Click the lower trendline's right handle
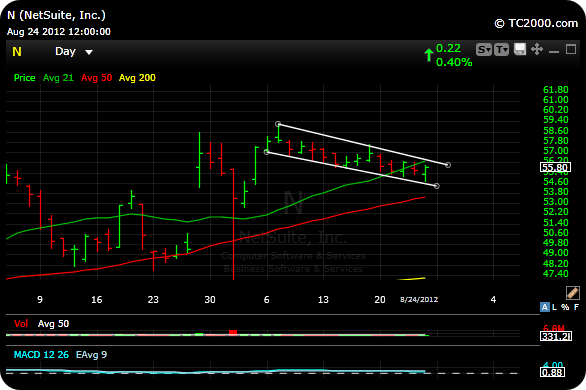The width and height of the screenshot is (586, 390). point(437,186)
